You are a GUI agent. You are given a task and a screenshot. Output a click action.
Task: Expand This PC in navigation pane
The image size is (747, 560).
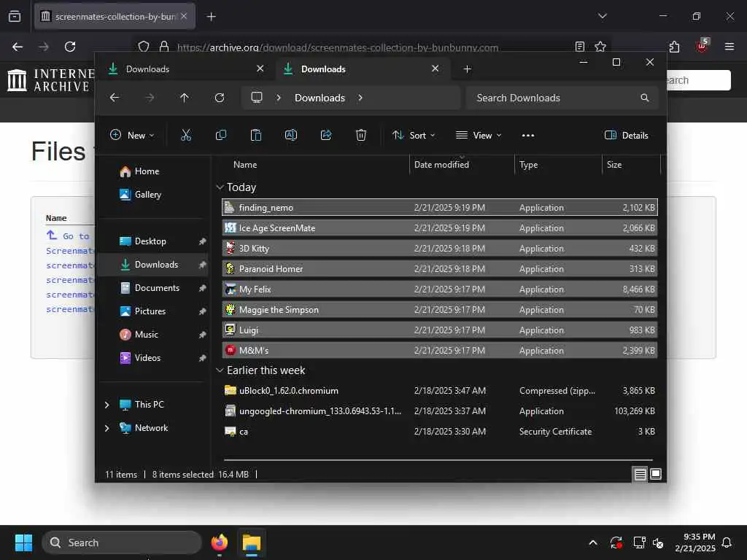(x=107, y=404)
